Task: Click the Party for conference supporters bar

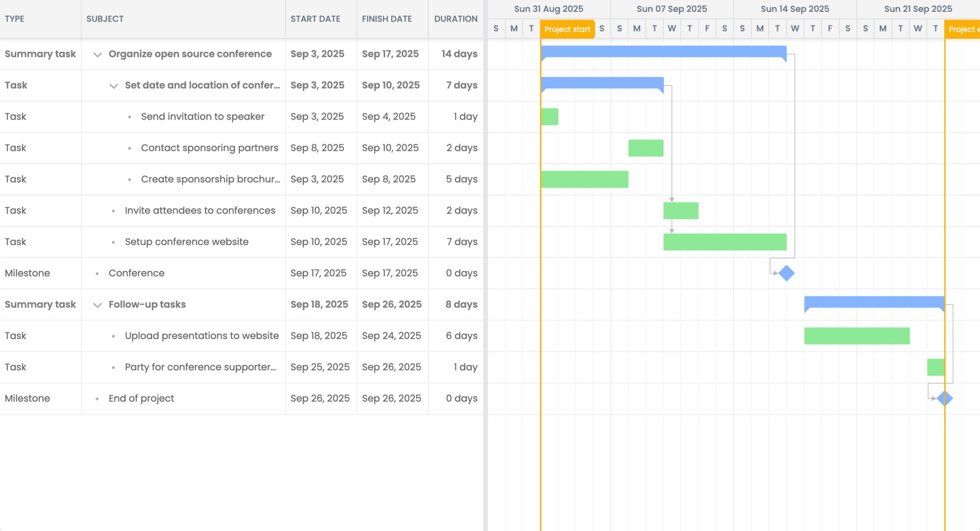Action: 935,367
